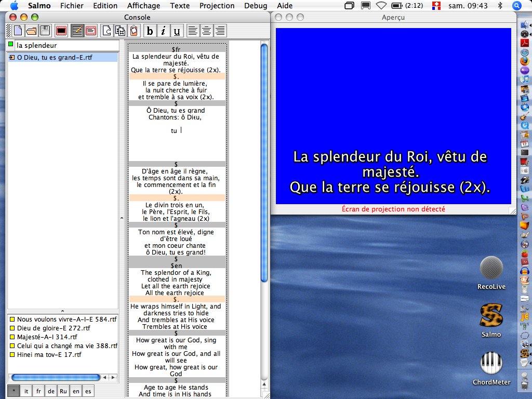Click the duplicate documents toolbar icon
Image resolution: width=532 pixels, height=399 pixels.
click(x=121, y=31)
